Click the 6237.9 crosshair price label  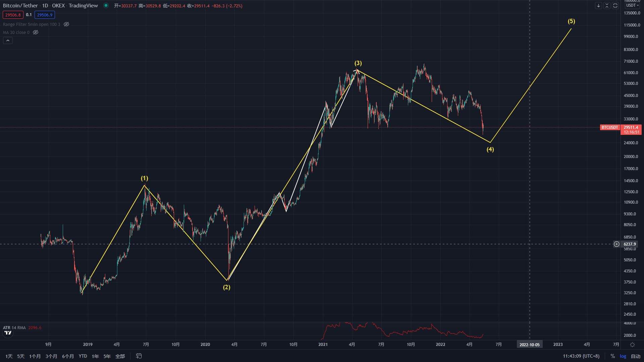click(x=630, y=244)
